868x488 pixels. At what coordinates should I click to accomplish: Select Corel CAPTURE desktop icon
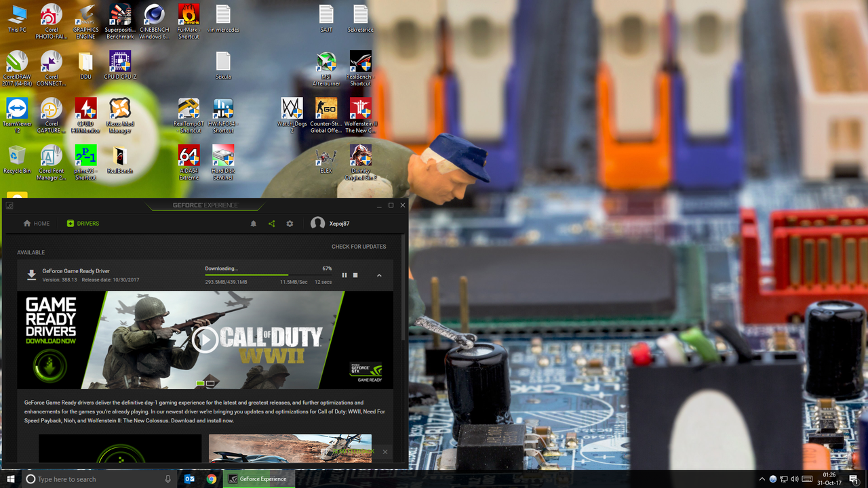click(52, 115)
